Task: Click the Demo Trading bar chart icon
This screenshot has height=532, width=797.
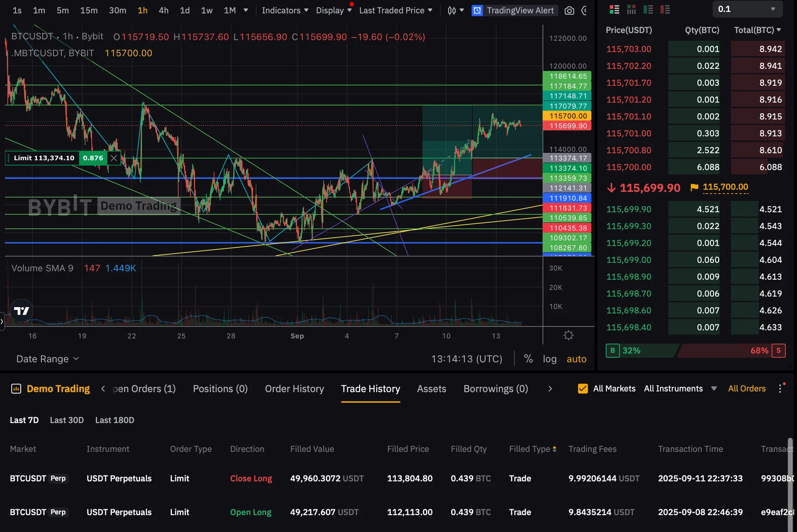Action: [x=16, y=389]
